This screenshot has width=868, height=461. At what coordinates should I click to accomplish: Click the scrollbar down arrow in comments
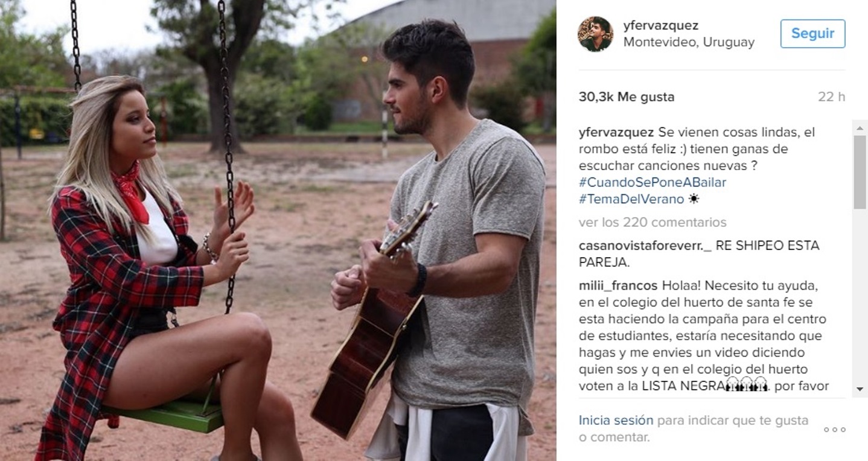pyautogui.click(x=860, y=390)
